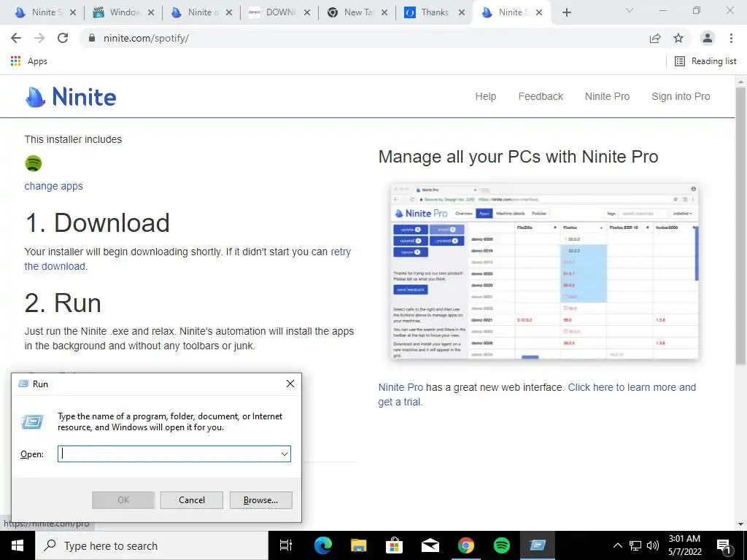Screen dimensions: 747x560
Task: Open the Windows Start menu
Action: pyautogui.click(x=18, y=545)
